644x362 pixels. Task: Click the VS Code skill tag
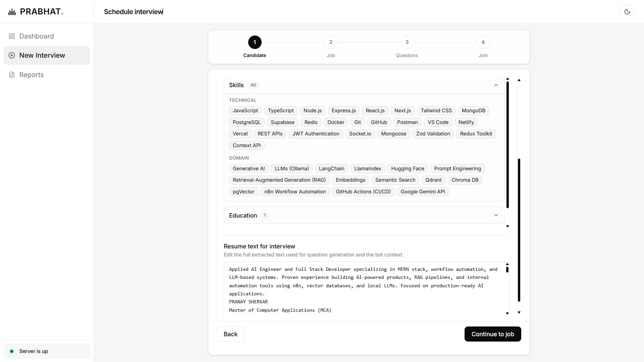coord(438,122)
